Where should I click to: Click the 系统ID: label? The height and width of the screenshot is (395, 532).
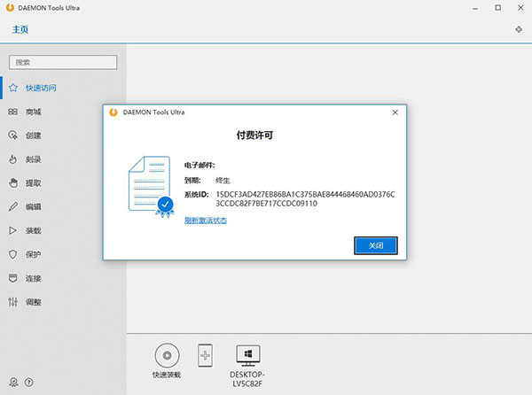click(197, 195)
